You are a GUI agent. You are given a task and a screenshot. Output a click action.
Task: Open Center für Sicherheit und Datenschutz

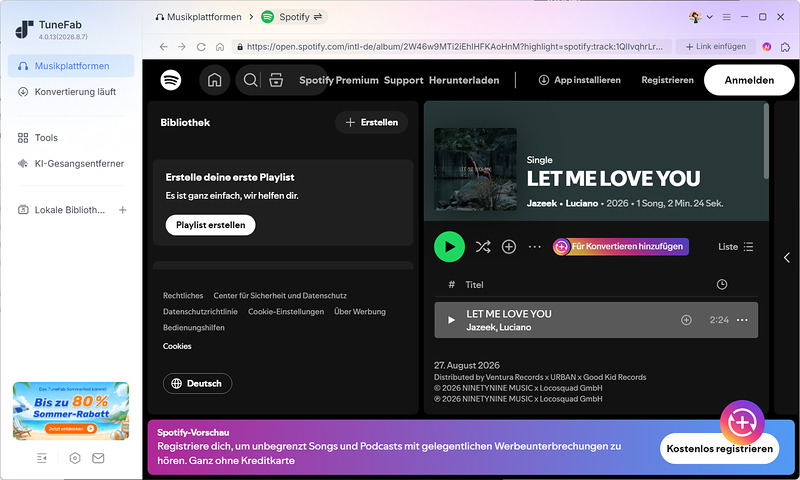click(280, 296)
